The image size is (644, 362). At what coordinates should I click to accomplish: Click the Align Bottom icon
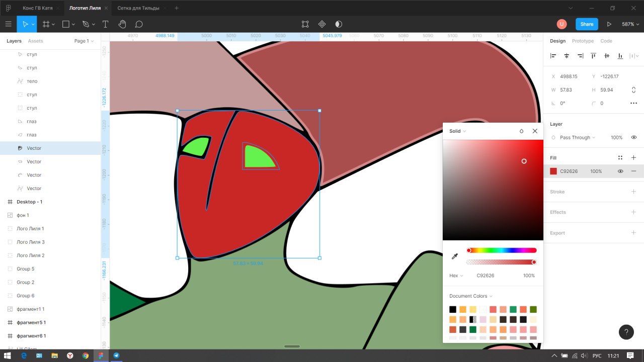(x=620, y=56)
